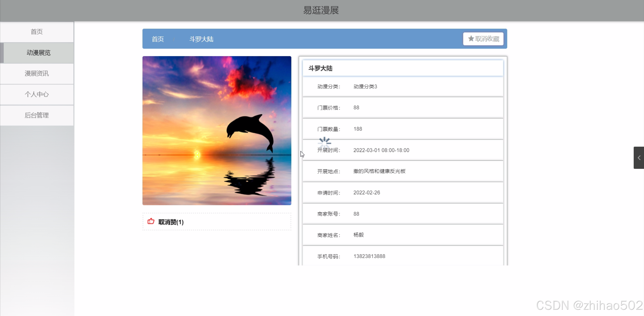Viewport: 644px width, 316px height.
Task: Open 个人中心 from the sidebar
Action: tap(37, 94)
